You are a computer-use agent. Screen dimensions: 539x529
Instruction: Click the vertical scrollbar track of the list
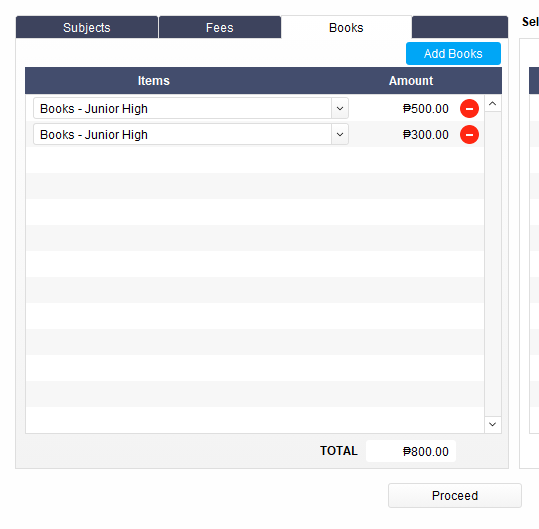[493, 264]
